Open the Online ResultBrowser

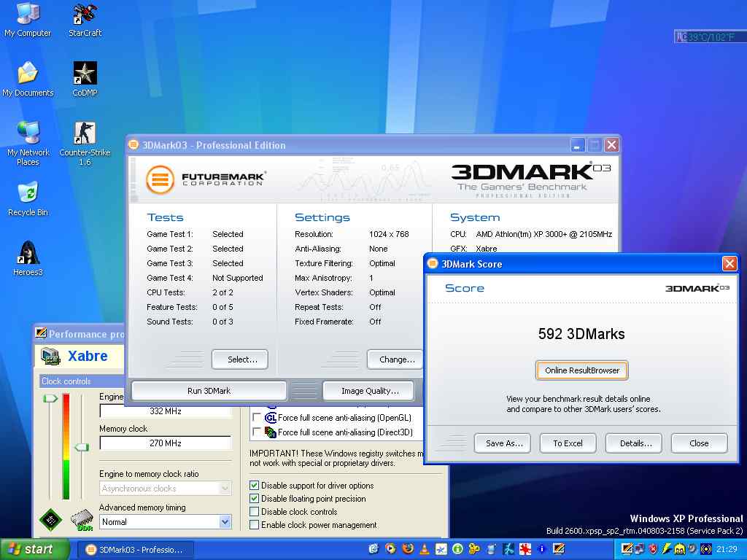[581, 370]
